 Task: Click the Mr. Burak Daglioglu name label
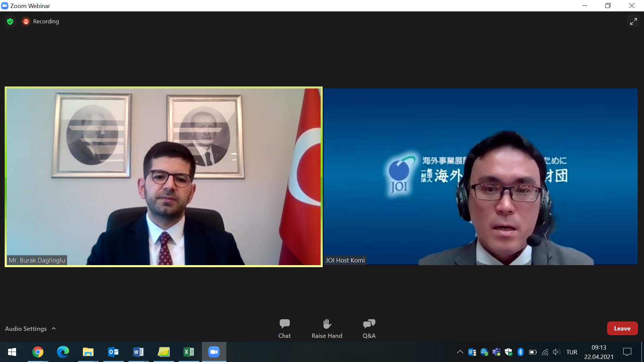pos(37,260)
